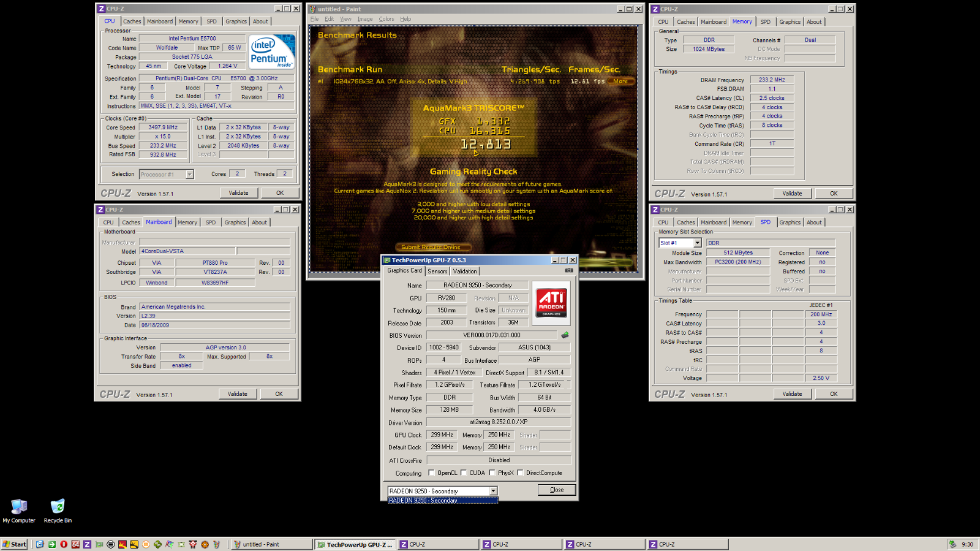Viewport: 980px width, 551px height.
Task: Click the GPU-Z title bar chip icon
Action: pyautogui.click(x=386, y=260)
